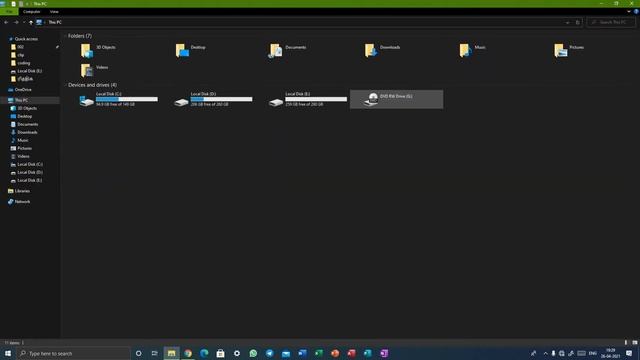The image size is (640, 360).
Task: Open the address bar history dropdown
Action: click(567, 22)
